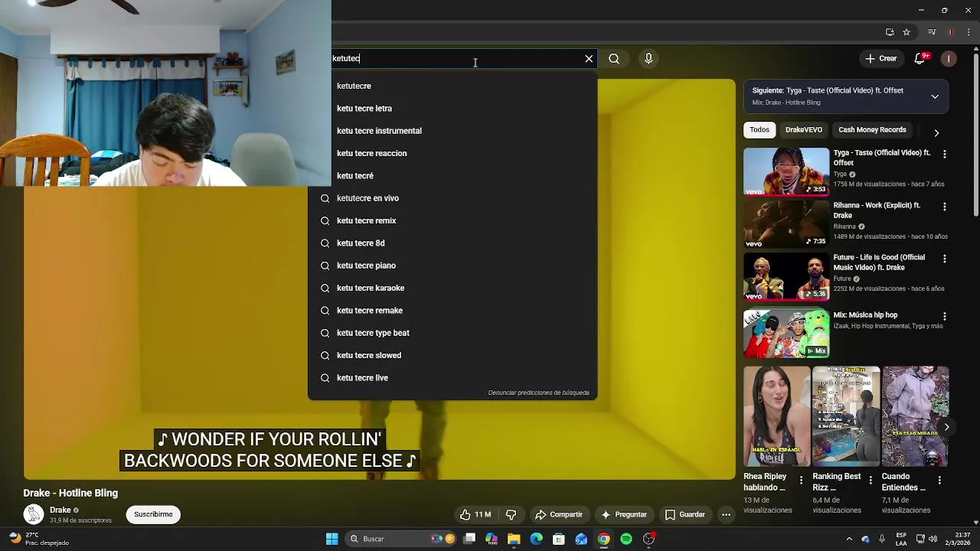This screenshot has height=551, width=980.
Task: Open Spotify from the taskbar
Action: (x=626, y=539)
